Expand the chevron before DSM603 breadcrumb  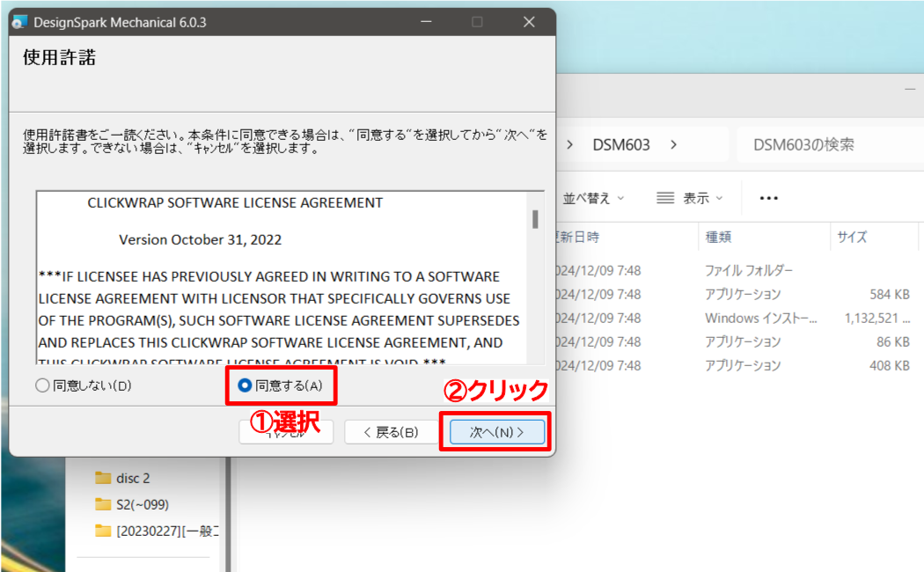click(x=569, y=145)
